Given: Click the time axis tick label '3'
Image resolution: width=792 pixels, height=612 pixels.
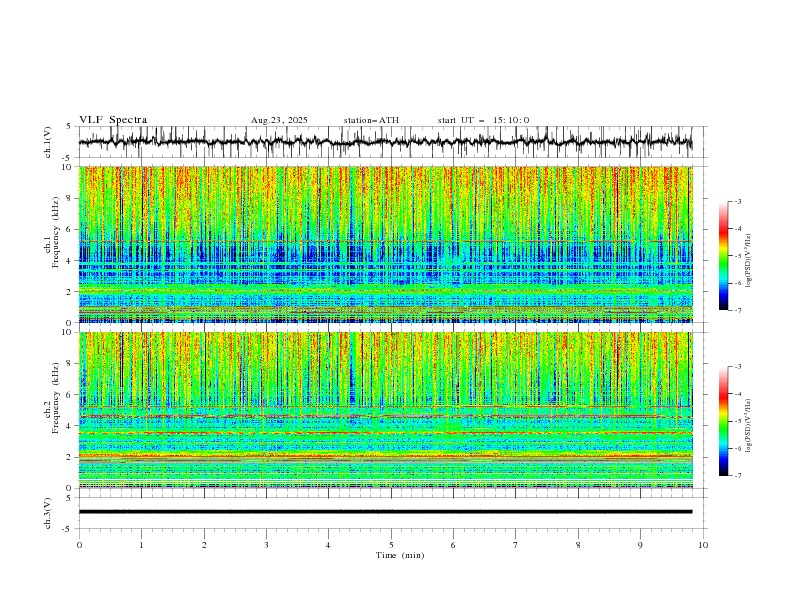Looking at the screenshot, I should [x=266, y=545].
